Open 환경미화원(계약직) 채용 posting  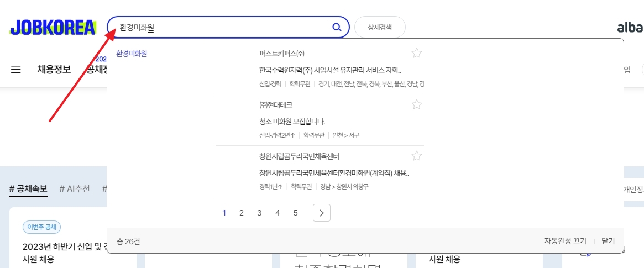coord(334,173)
